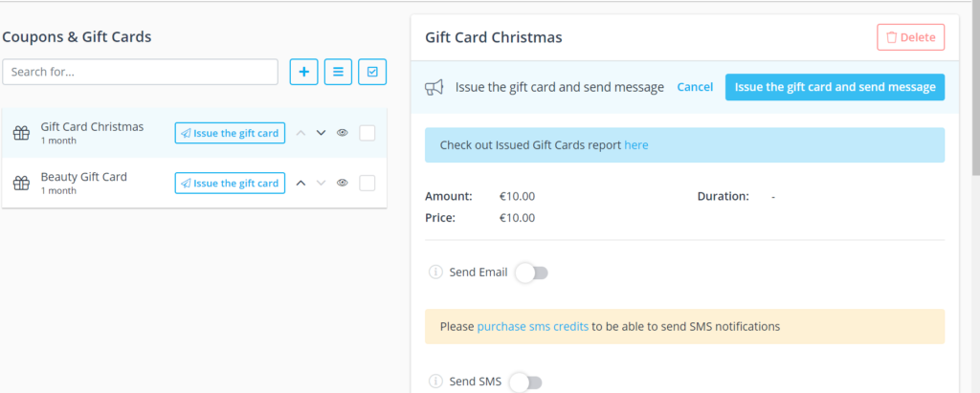Issue the gift card for Beauty Gift Card

[230, 183]
